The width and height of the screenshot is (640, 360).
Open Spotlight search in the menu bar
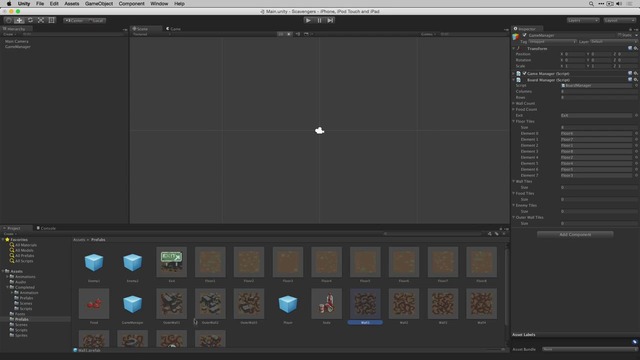click(591, 4)
